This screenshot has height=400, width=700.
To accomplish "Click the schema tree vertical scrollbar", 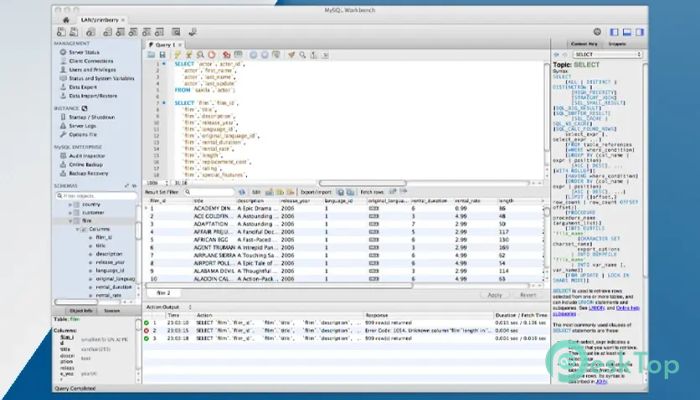I will point(138,231).
